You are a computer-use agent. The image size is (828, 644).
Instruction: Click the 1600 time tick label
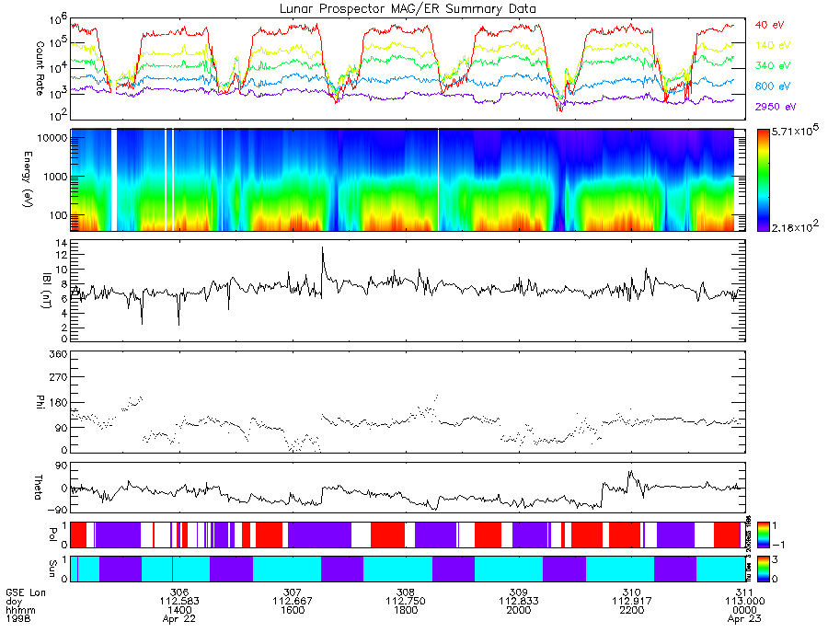tap(293, 610)
